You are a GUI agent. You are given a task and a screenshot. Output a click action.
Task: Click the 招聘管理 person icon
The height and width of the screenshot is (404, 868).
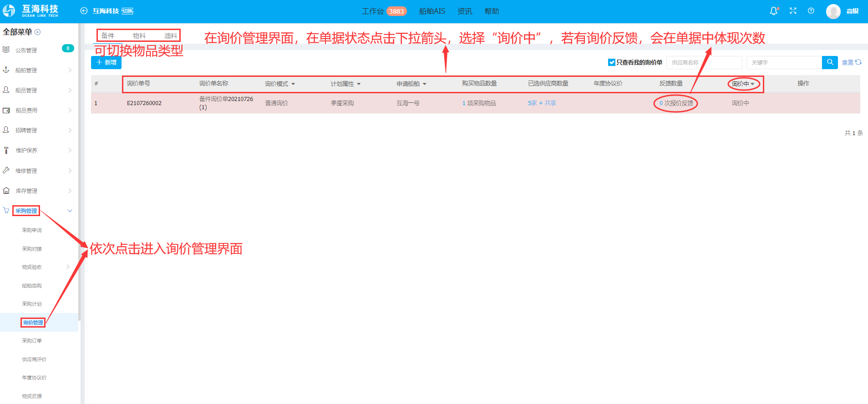pyautogui.click(x=6, y=130)
